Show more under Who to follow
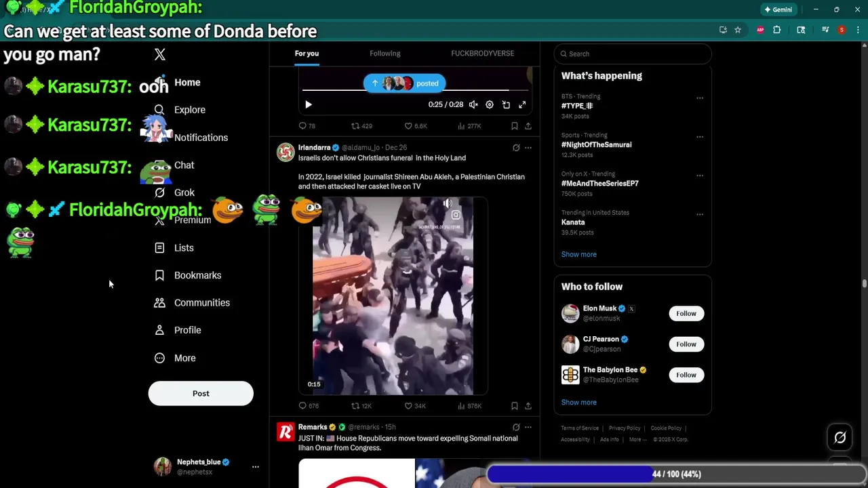 579,403
